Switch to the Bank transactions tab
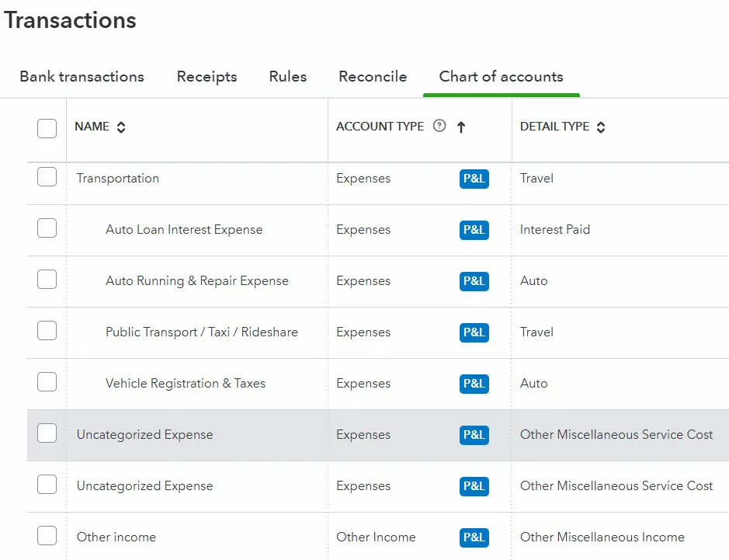This screenshot has height=560, width=729. coord(82,77)
